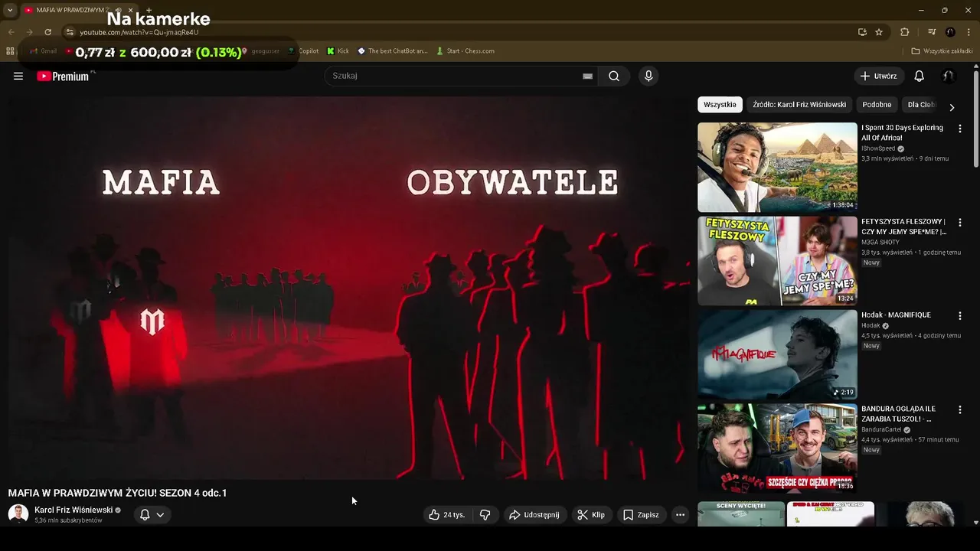Open the 'Start - Chess.com' bookmark

tap(465, 51)
